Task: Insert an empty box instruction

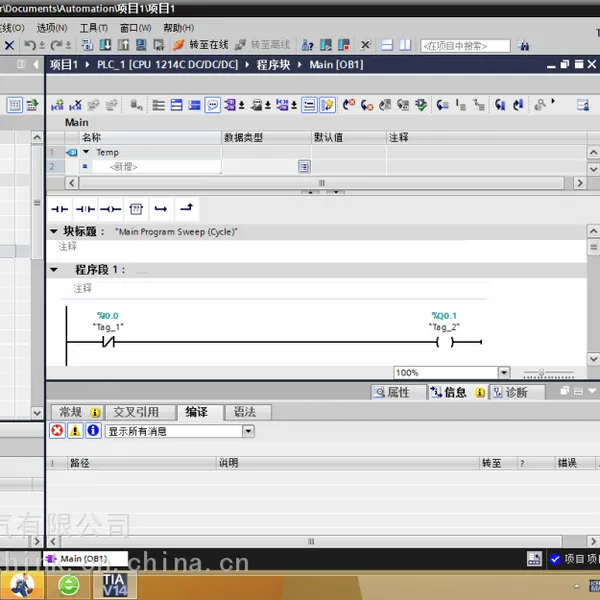Action: point(136,209)
